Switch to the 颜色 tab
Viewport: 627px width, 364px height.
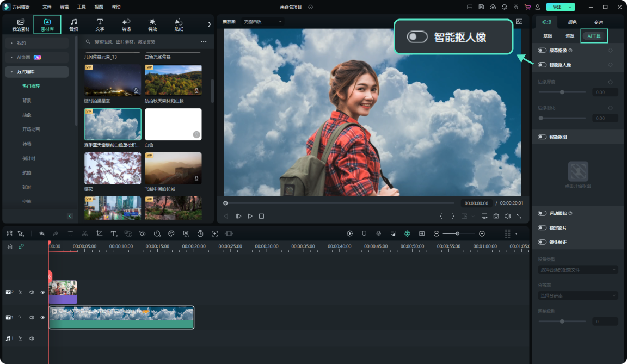pyautogui.click(x=572, y=22)
